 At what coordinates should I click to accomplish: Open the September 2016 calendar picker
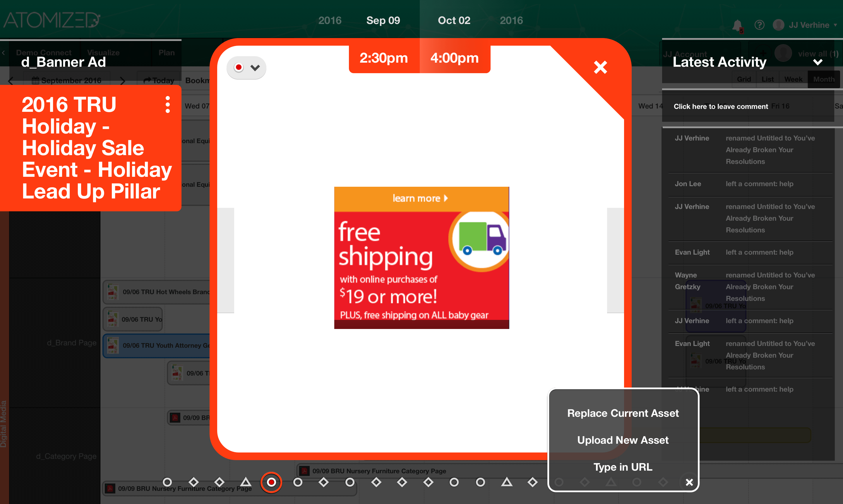click(x=66, y=80)
